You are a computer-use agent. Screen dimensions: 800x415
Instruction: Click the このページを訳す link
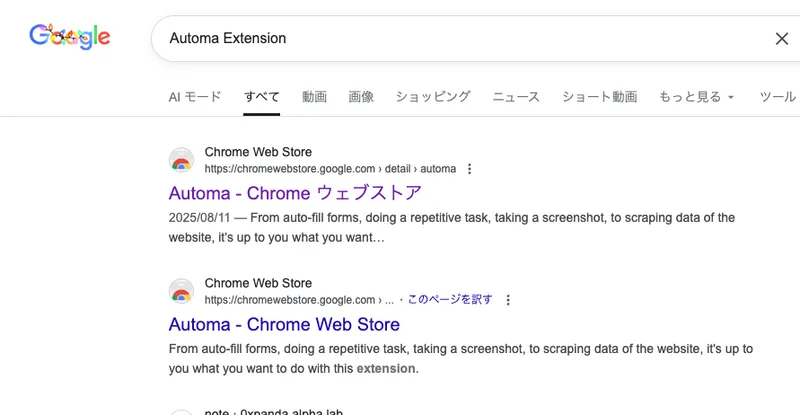450,299
